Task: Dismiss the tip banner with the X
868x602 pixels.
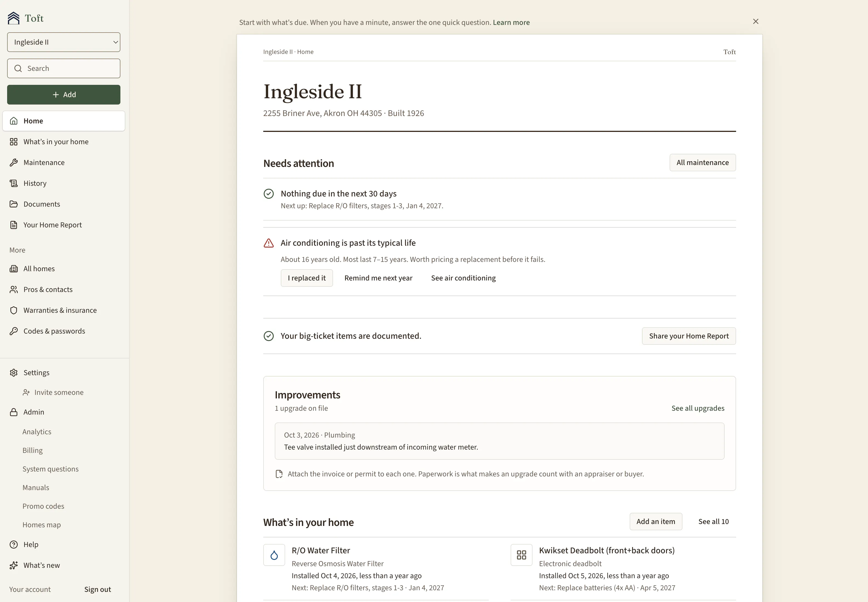Action: [x=756, y=22]
